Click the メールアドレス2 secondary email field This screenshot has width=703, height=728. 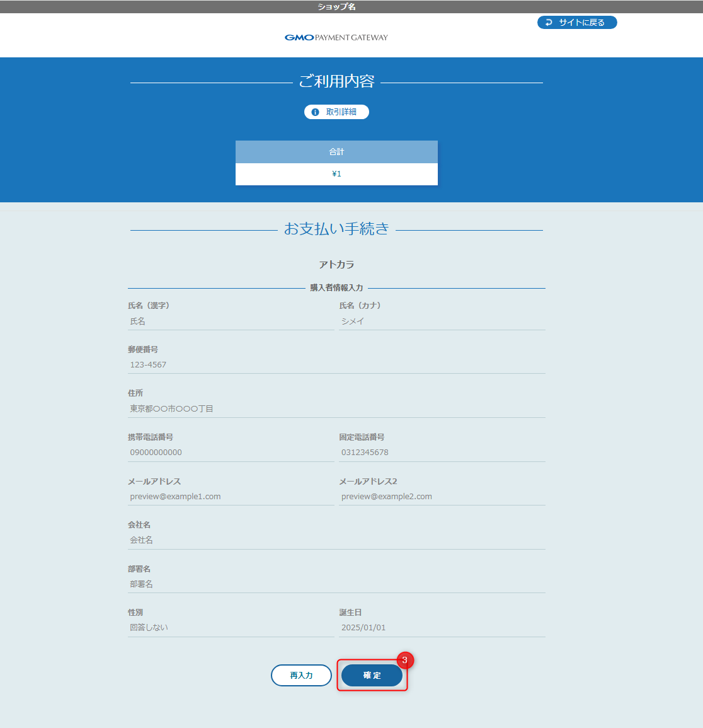click(442, 496)
